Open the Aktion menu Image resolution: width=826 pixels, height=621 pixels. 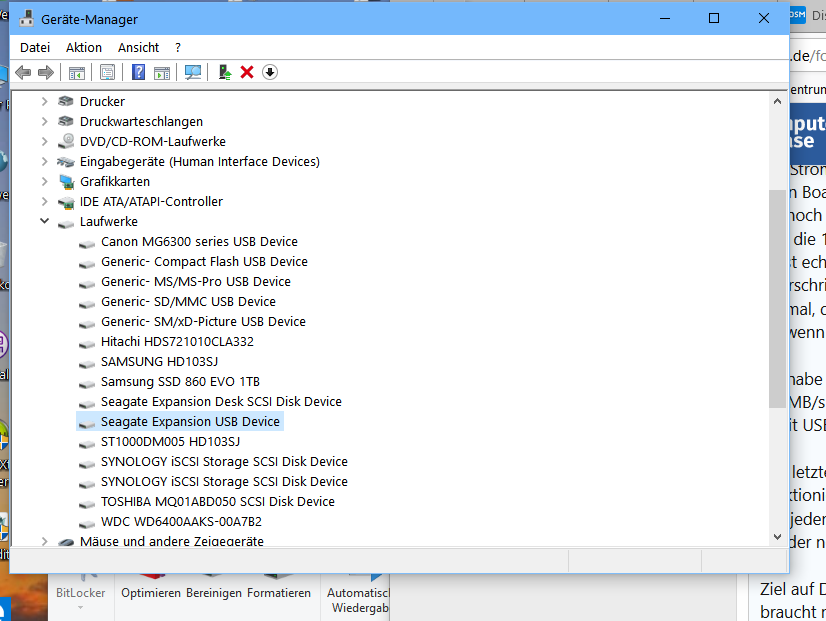click(84, 47)
